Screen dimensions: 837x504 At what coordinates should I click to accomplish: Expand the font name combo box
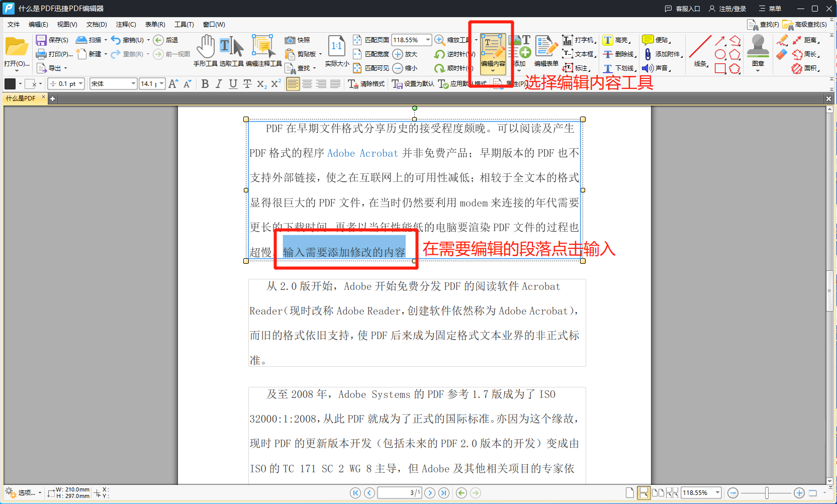[132, 83]
